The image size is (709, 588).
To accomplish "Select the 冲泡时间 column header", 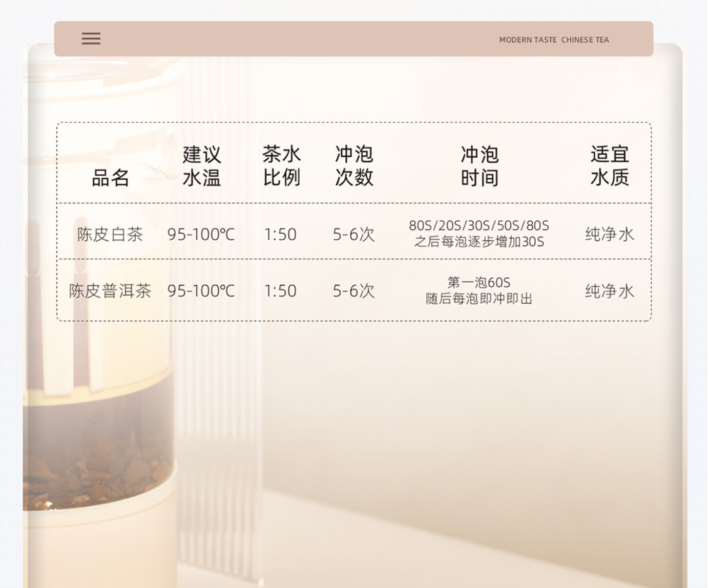I will 479,166.
